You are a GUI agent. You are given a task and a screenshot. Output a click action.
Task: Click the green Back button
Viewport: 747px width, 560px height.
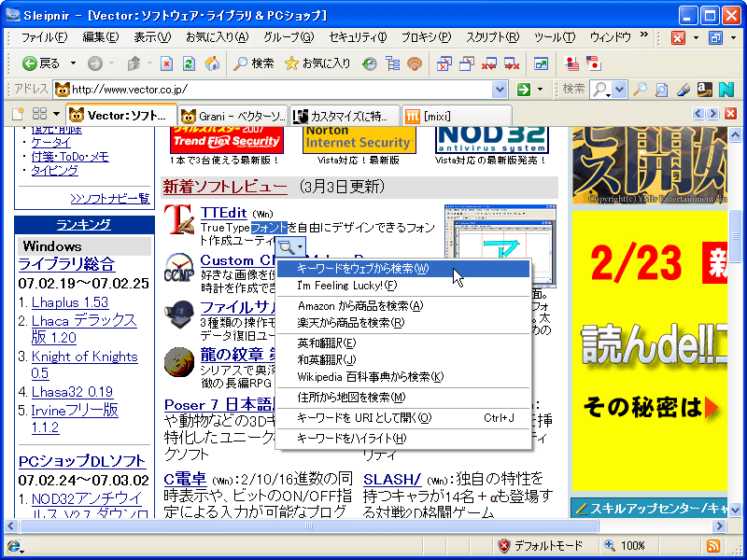point(41,63)
